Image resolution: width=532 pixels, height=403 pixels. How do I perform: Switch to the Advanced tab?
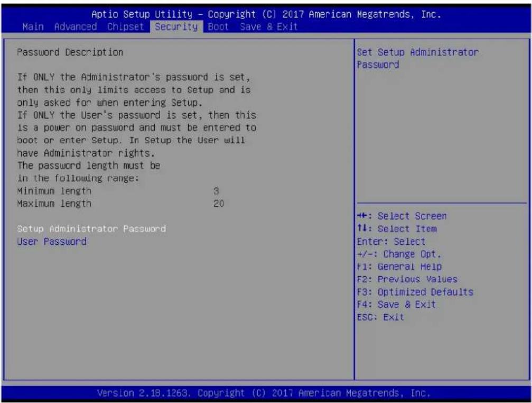tap(76, 27)
